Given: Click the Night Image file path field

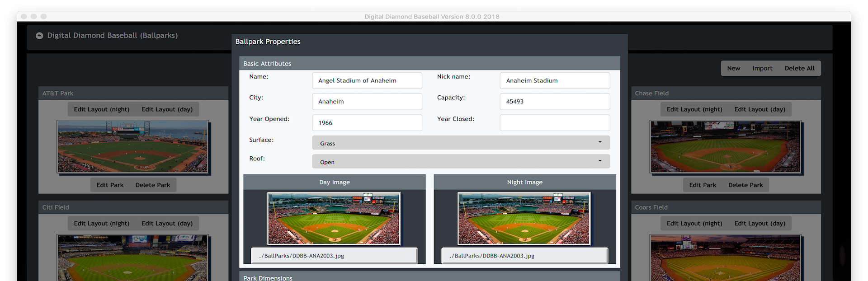Looking at the screenshot, I should tap(524, 256).
